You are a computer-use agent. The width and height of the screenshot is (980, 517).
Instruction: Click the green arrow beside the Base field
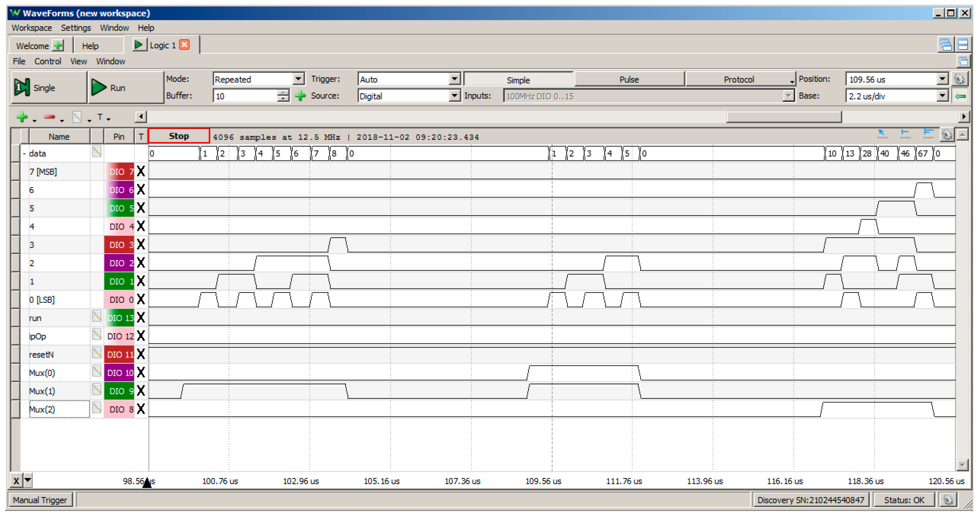pos(960,96)
